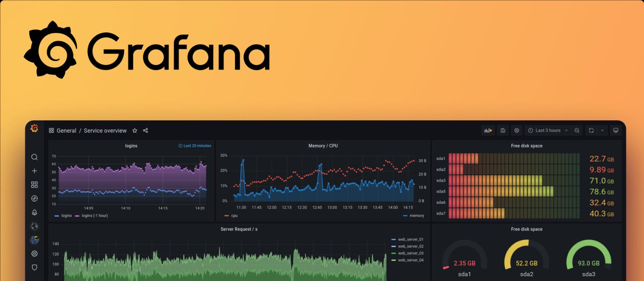Open the Memory / CPU panel title menu
The height and width of the screenshot is (281, 644).
coord(323,146)
